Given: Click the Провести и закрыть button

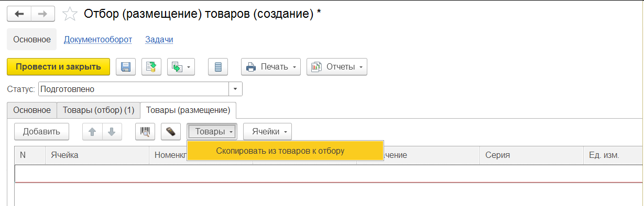Looking at the screenshot, I should tap(58, 67).
